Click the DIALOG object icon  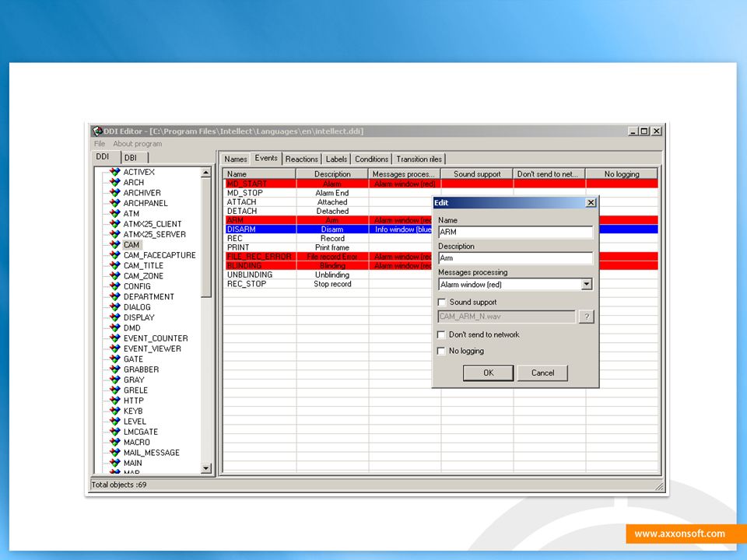pyautogui.click(x=114, y=307)
